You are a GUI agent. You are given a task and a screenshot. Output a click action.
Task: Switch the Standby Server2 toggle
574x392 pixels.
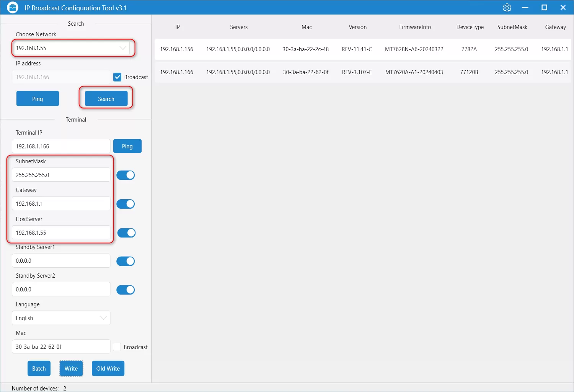[126, 290]
